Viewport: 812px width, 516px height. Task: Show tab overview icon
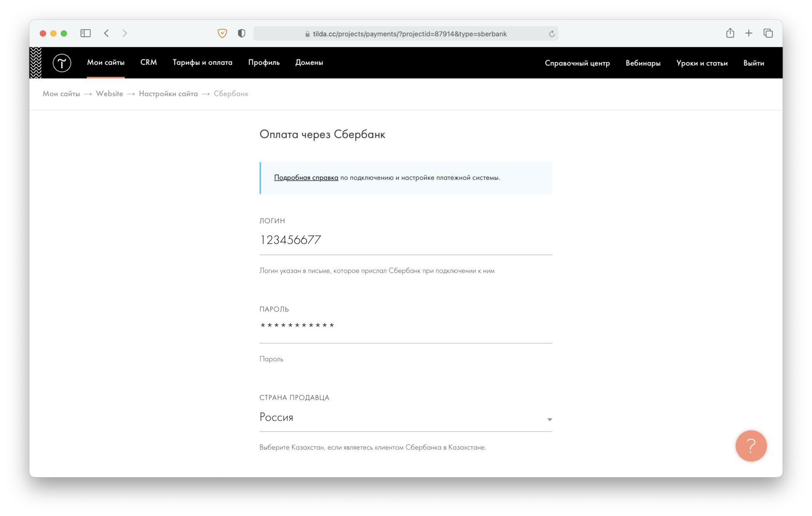point(768,33)
